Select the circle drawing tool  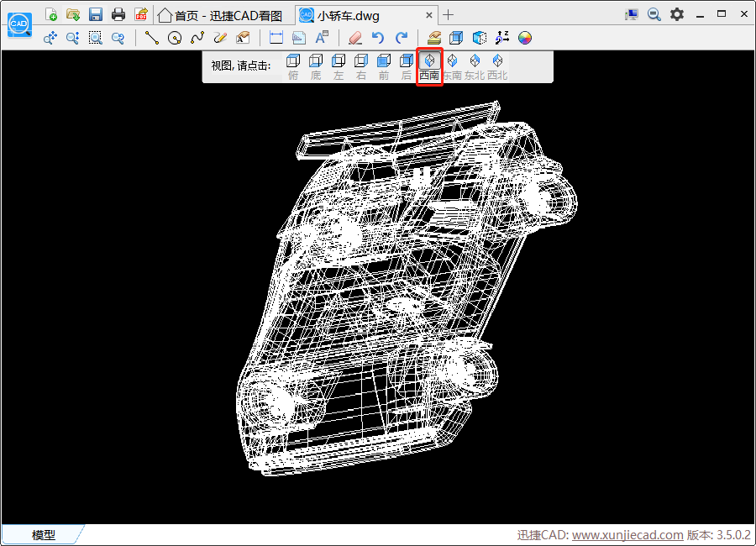pyautogui.click(x=175, y=38)
